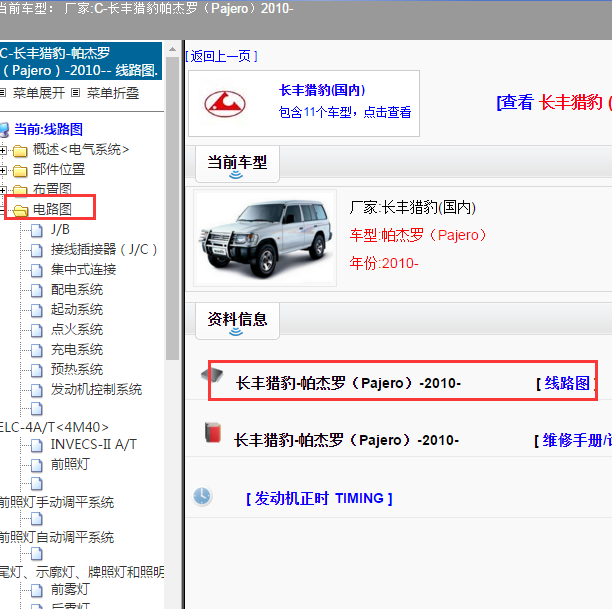Click the 返回上一页 link
The width and height of the screenshot is (612, 609).
point(222,56)
